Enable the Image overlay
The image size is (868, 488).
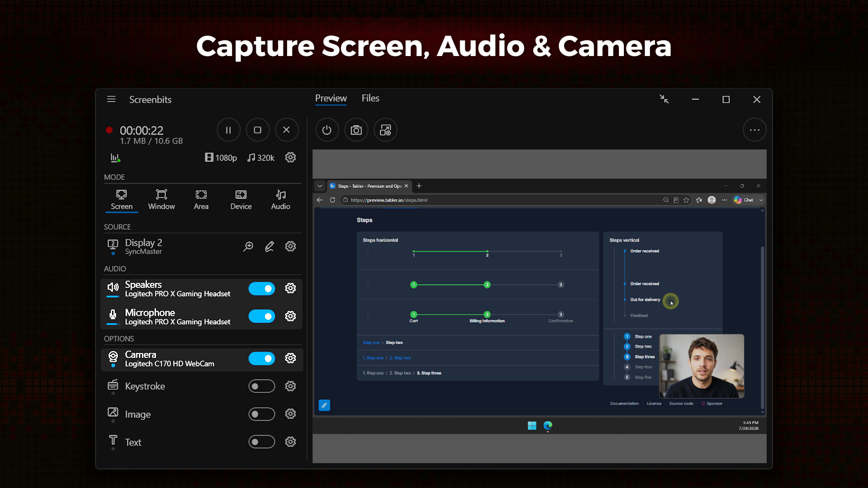tap(262, 414)
